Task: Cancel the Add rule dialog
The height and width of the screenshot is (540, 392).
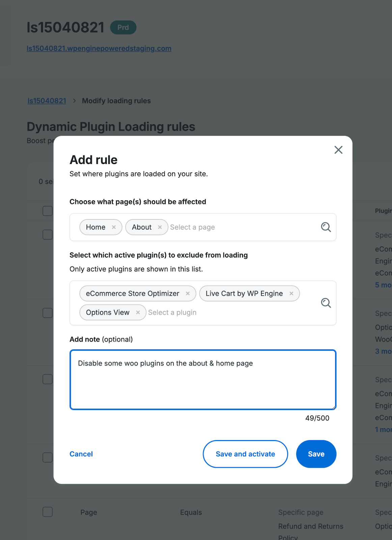Action: coord(81,454)
